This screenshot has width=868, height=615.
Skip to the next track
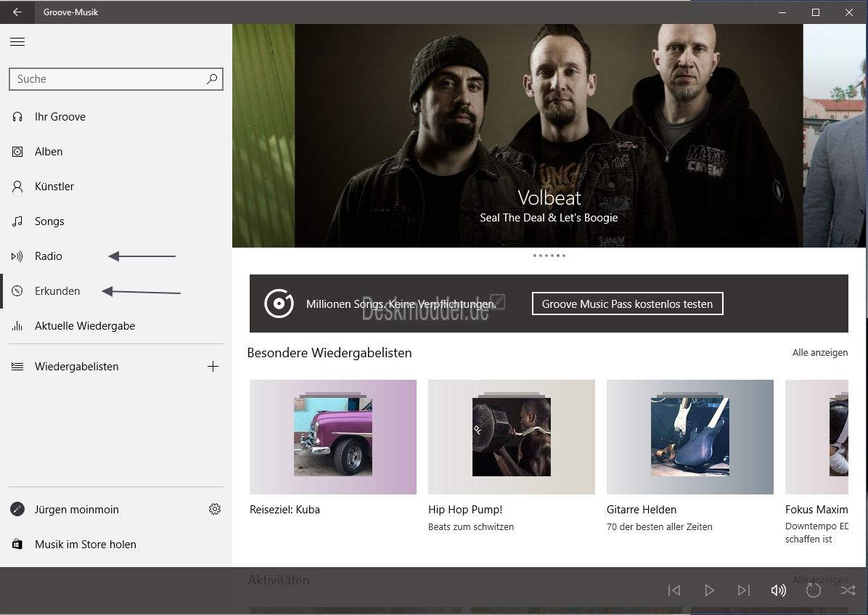pos(743,590)
